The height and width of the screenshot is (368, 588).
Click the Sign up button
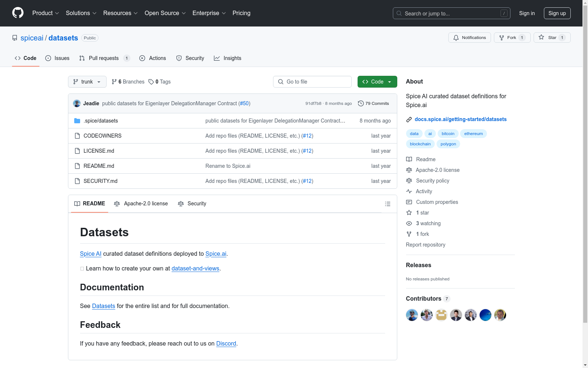[557, 13]
